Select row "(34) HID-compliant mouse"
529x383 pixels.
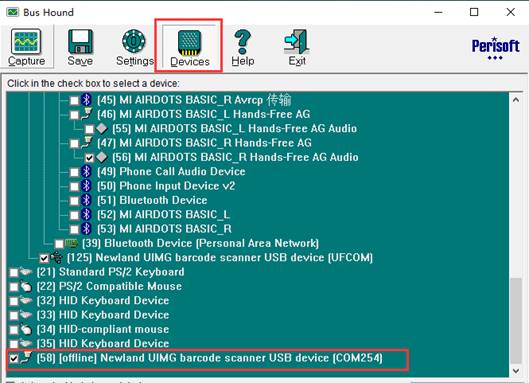tap(103, 329)
